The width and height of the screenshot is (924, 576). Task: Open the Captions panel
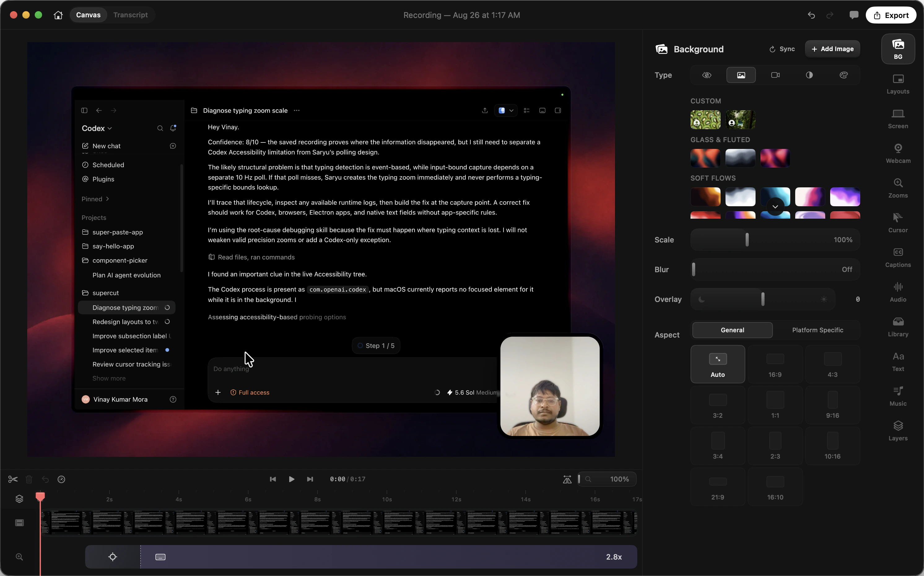point(898,258)
